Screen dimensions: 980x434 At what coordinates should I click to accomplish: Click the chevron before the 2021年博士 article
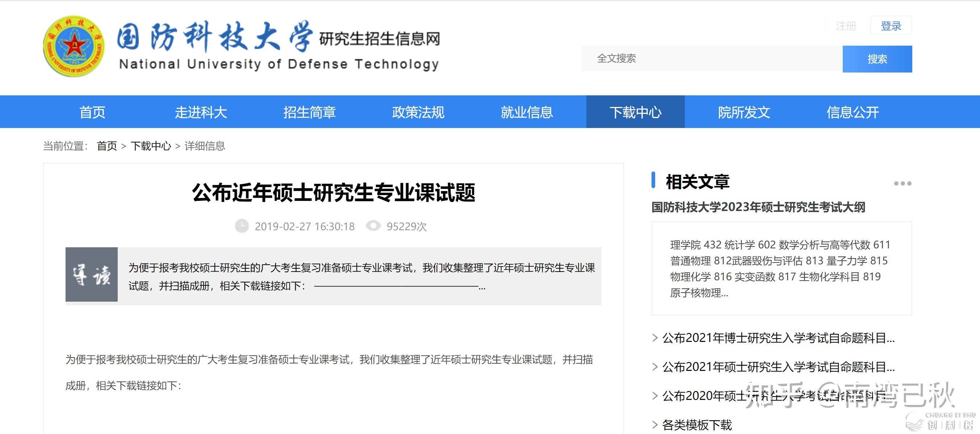655,338
